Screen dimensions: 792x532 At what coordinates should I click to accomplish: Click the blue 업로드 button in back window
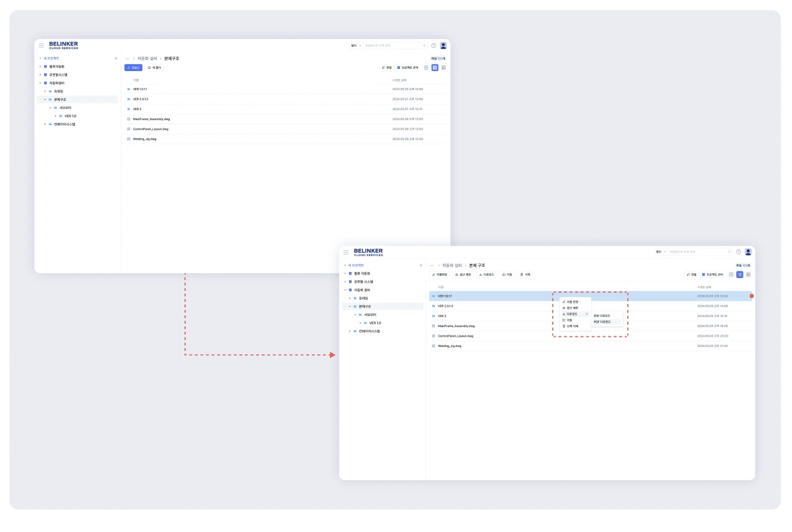[x=133, y=68]
